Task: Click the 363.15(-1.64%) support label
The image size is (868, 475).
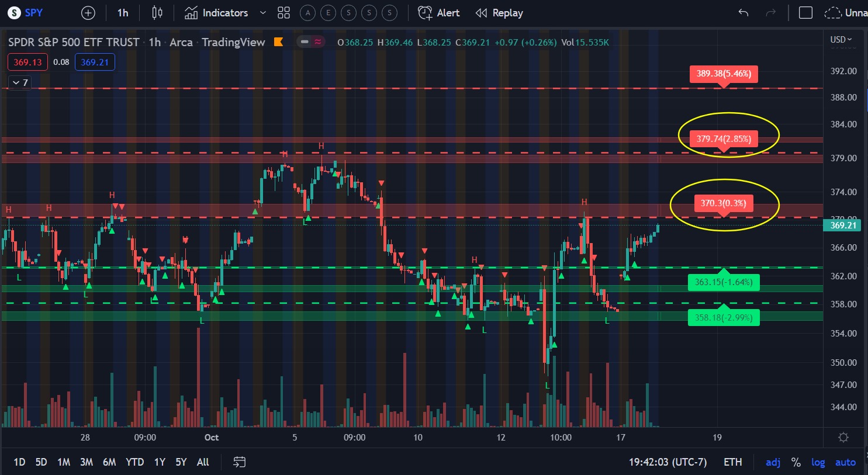Action: [724, 282]
